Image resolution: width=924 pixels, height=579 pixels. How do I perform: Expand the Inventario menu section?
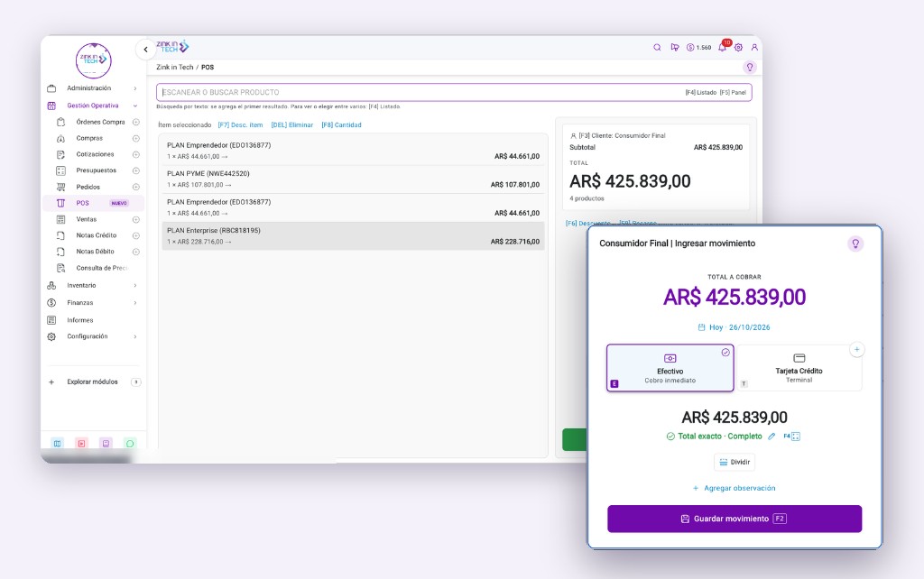coord(93,286)
